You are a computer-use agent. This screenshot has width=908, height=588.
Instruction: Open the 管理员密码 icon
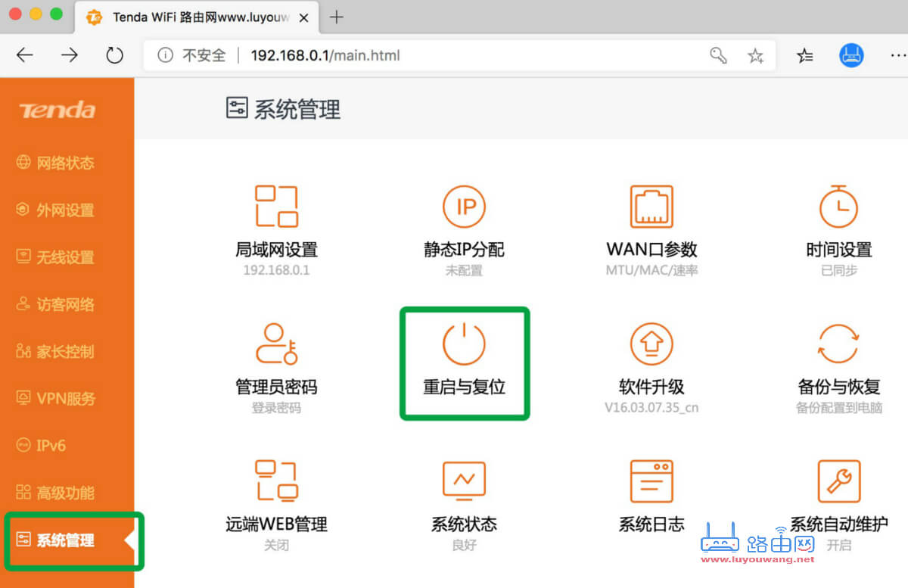276,344
